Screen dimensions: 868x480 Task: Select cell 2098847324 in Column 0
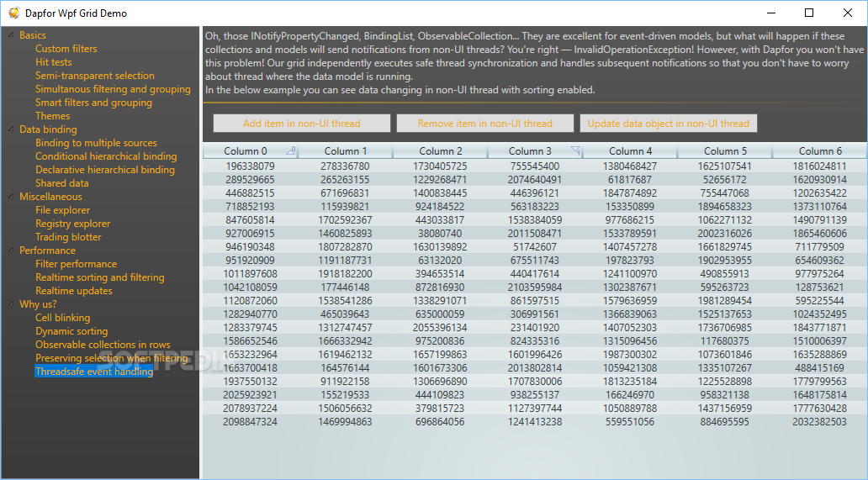(250, 421)
